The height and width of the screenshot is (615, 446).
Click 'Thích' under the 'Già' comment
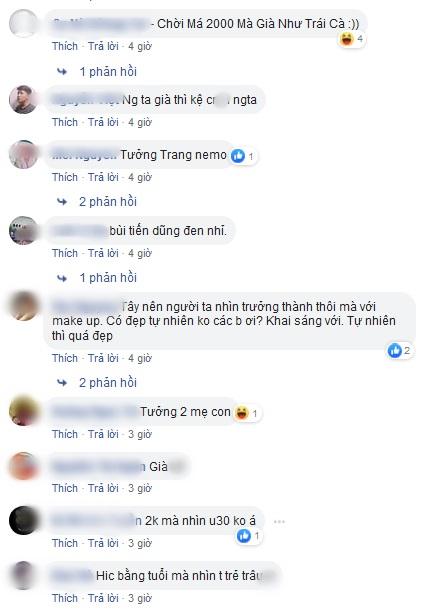click(65, 488)
